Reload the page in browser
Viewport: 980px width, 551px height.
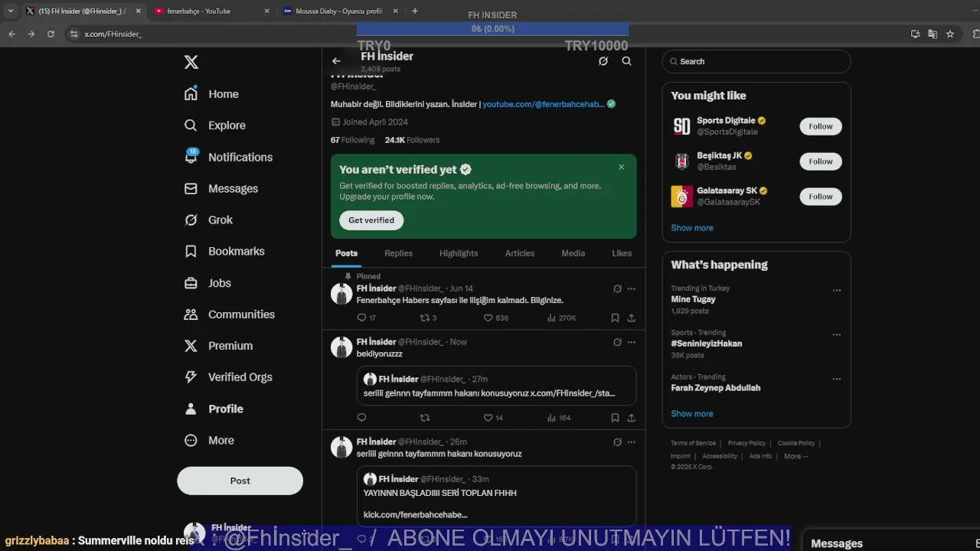tap(51, 34)
